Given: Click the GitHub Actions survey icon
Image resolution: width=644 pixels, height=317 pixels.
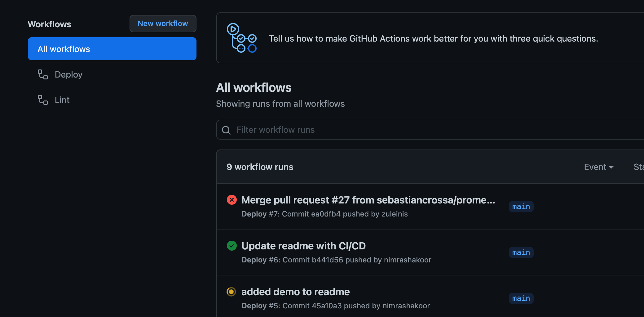Looking at the screenshot, I should [x=242, y=38].
